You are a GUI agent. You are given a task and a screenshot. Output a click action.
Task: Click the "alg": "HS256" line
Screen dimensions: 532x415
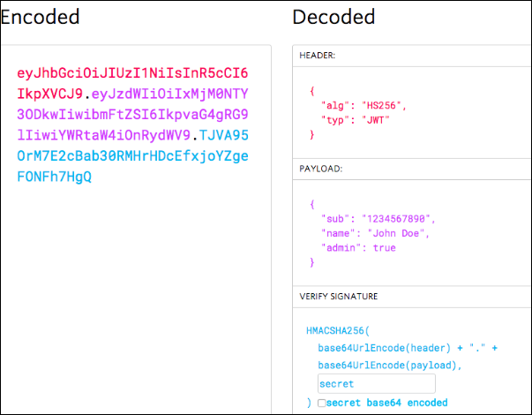(363, 106)
